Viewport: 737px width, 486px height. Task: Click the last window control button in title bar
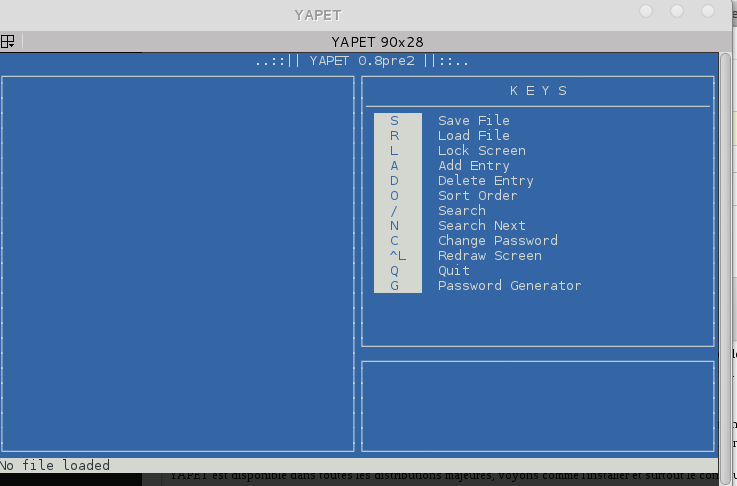[x=708, y=11]
